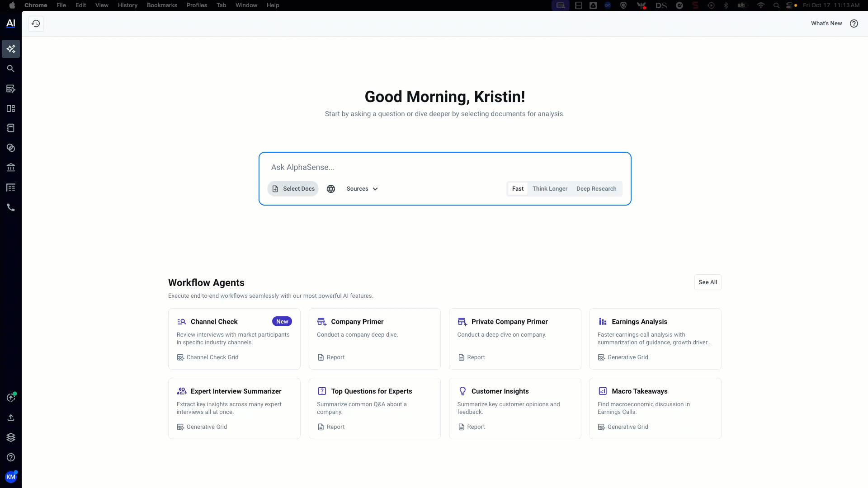The image size is (868, 488).
Task: Click the bank building icon in sidebar
Action: click(x=11, y=168)
